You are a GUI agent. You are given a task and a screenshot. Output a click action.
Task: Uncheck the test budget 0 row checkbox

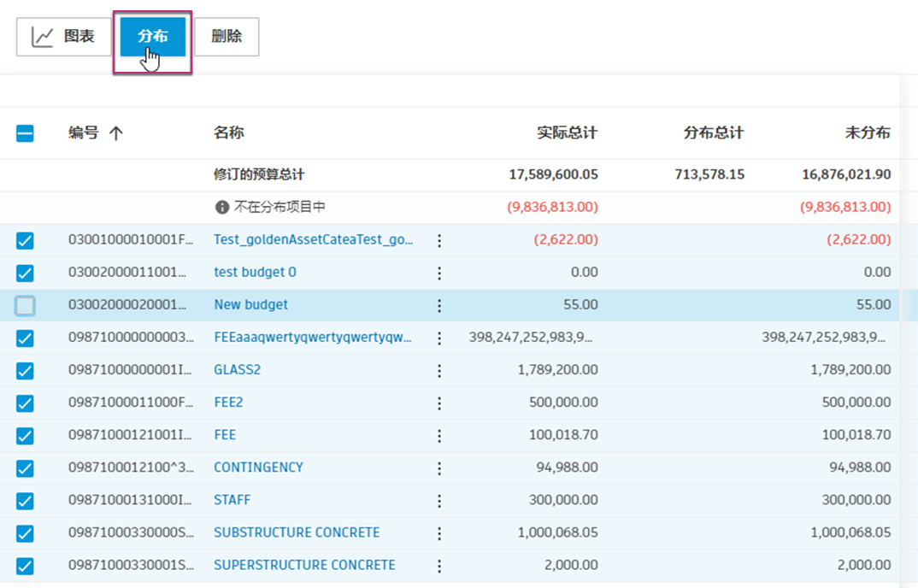click(x=25, y=273)
